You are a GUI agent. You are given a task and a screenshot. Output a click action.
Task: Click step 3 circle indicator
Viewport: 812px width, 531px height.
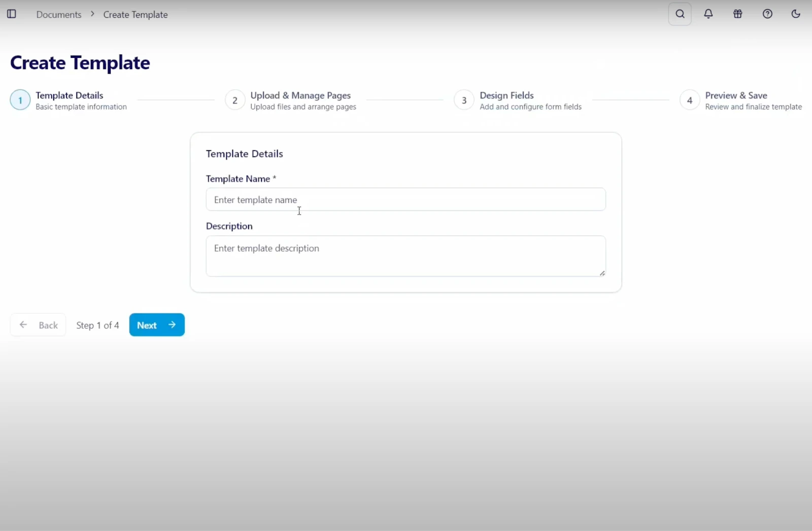coord(464,101)
